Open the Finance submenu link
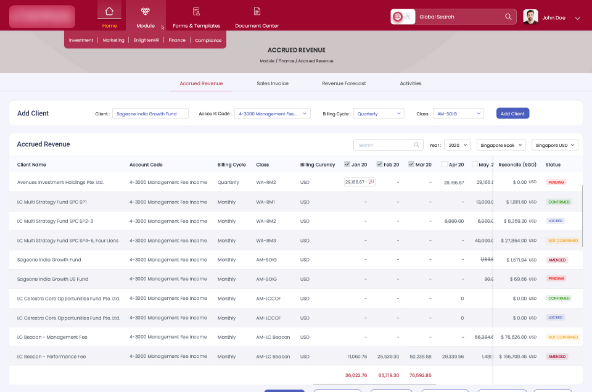This screenshot has height=392, width=592. point(177,40)
